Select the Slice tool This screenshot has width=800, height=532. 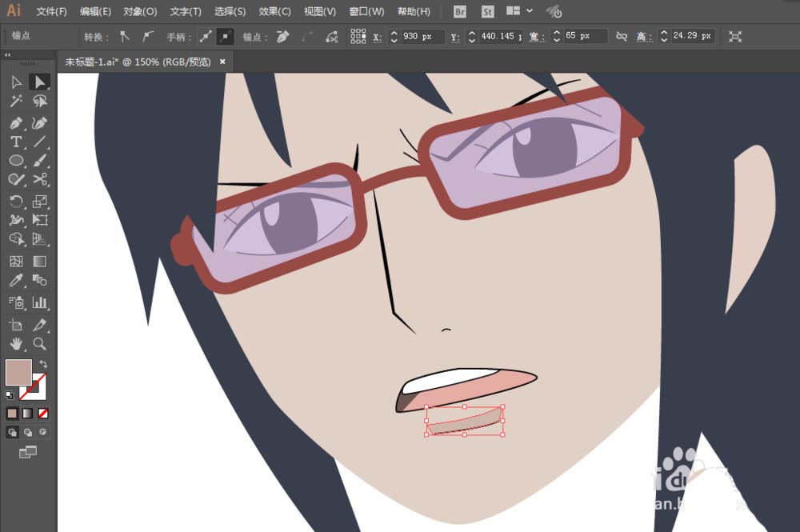tap(39, 325)
